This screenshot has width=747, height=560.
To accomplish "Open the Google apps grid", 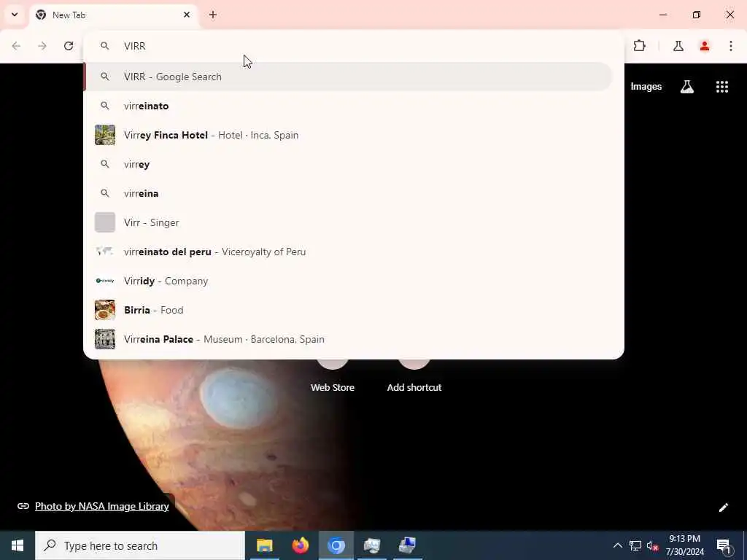I will [721, 87].
